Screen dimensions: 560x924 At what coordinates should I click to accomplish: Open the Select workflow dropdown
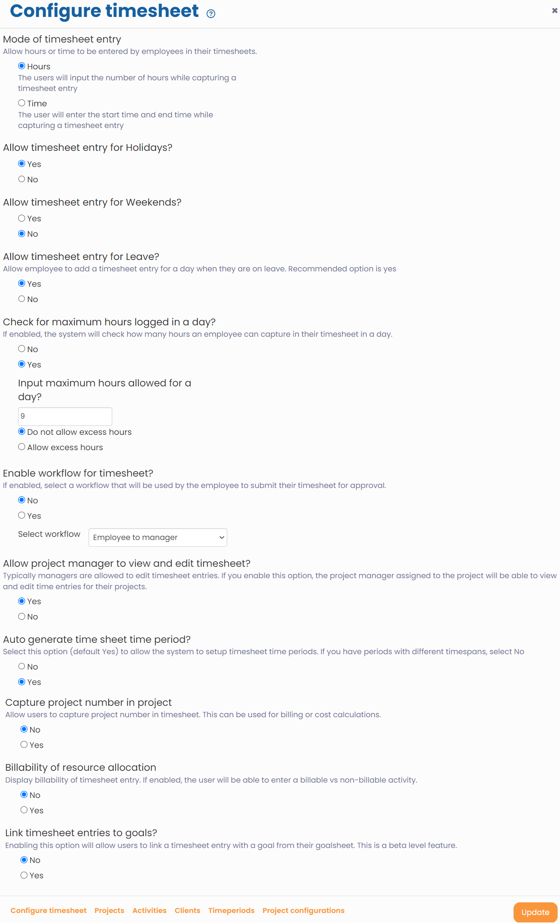click(x=158, y=538)
